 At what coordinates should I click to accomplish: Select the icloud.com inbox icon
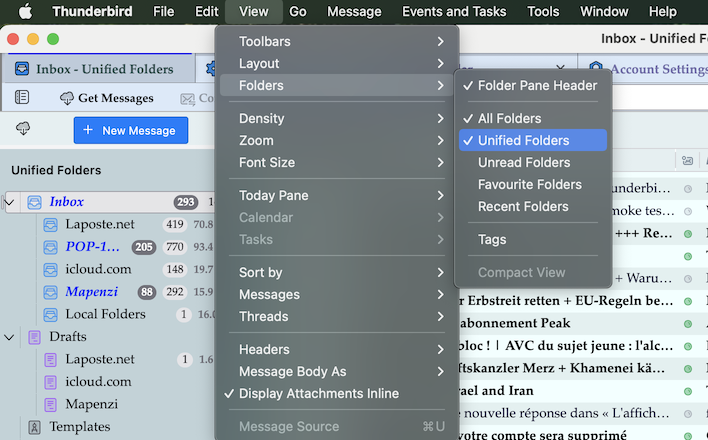coord(50,269)
